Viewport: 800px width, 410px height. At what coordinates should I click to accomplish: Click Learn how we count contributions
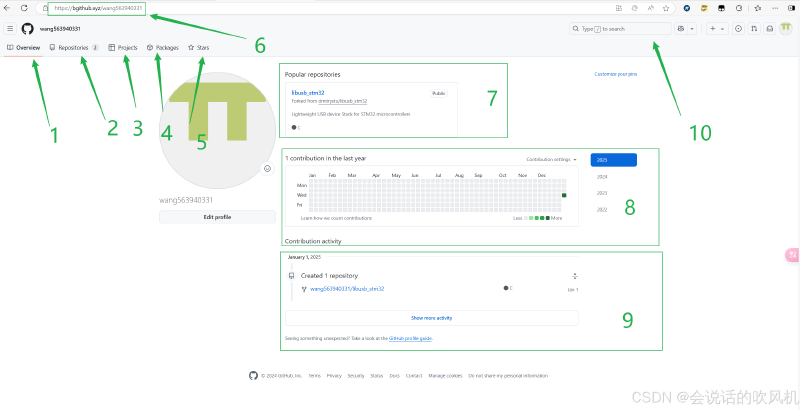[336, 218]
